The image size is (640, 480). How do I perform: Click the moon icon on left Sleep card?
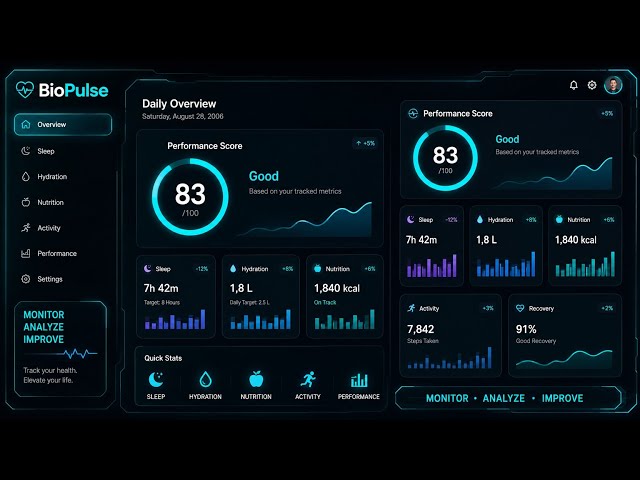pos(148,269)
